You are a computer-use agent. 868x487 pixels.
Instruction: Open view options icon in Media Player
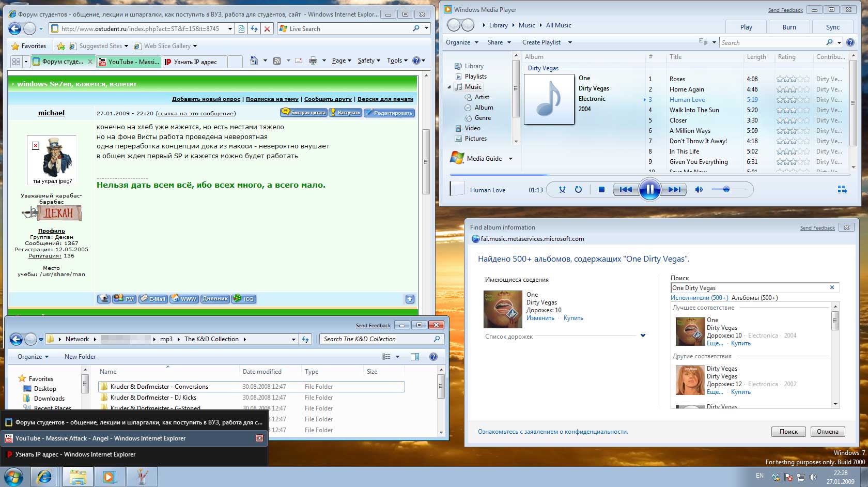703,42
